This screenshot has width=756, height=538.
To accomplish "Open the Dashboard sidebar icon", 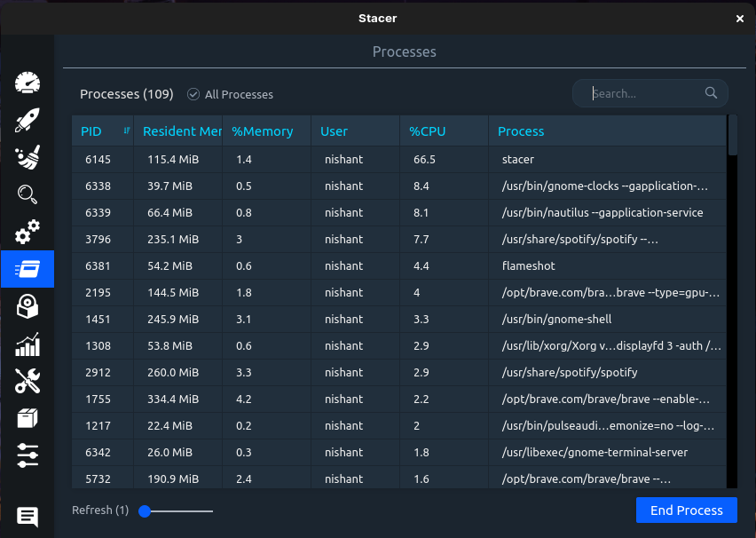I will (x=28, y=83).
